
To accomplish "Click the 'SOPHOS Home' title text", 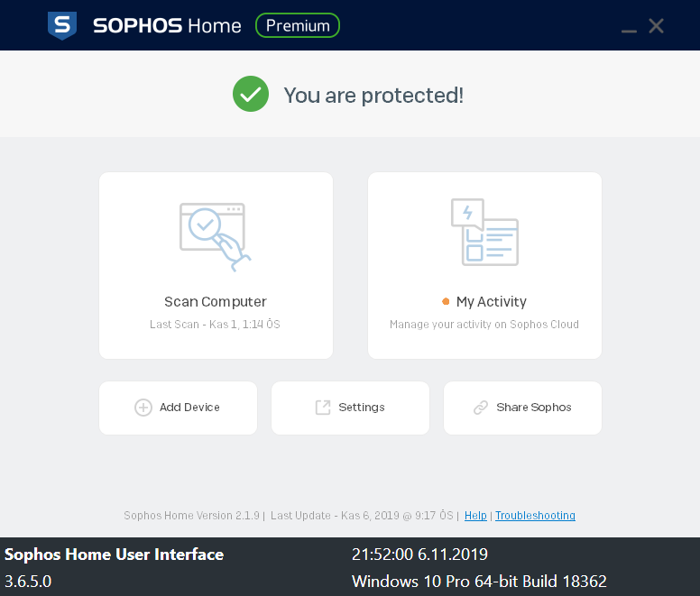I will point(167,26).
